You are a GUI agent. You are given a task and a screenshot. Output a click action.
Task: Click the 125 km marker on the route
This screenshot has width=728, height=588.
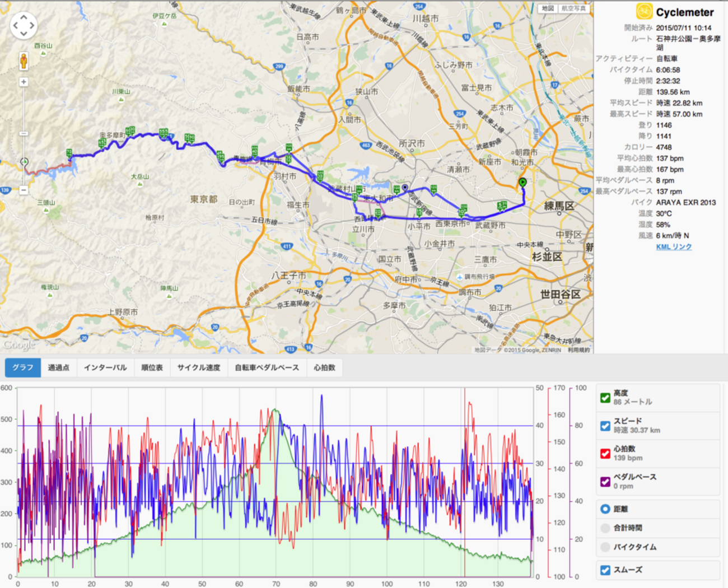point(433,189)
